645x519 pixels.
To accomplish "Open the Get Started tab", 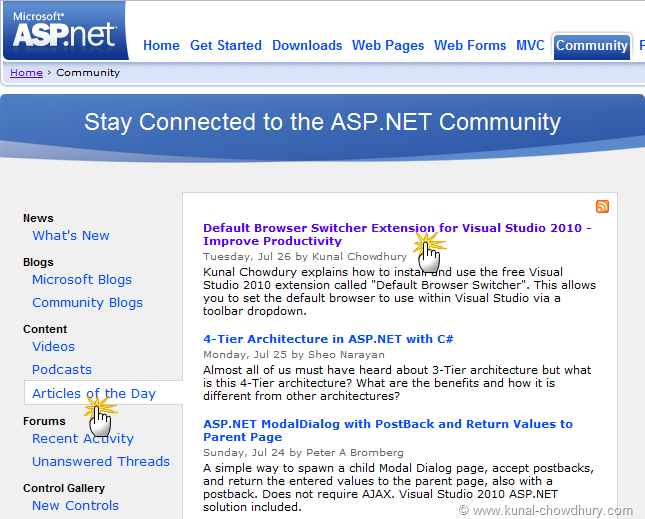I will point(226,45).
